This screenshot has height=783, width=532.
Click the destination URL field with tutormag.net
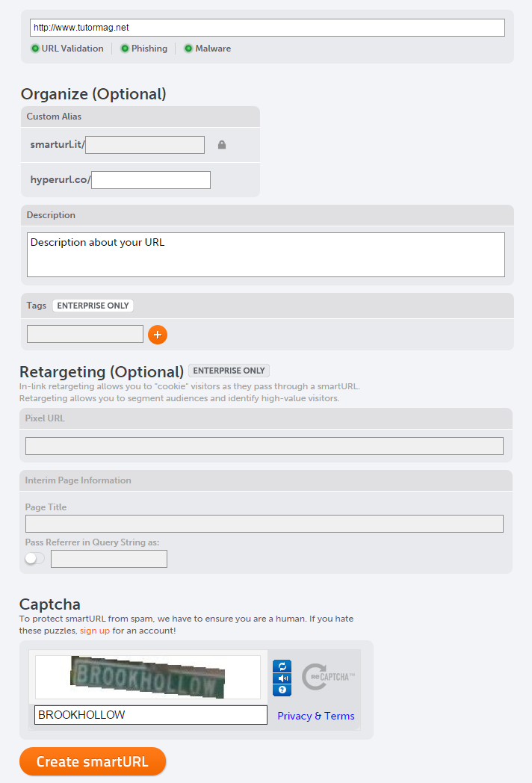click(x=267, y=28)
